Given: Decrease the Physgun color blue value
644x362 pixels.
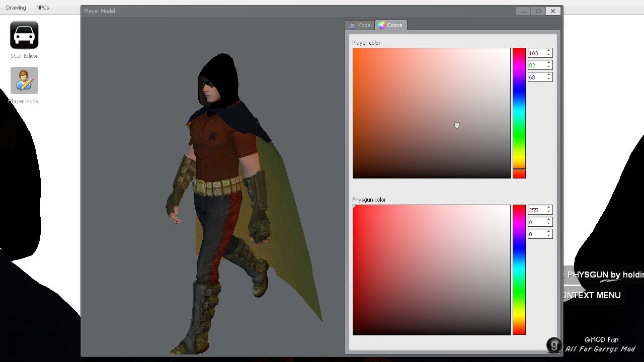Looking at the screenshot, I should (549, 236).
